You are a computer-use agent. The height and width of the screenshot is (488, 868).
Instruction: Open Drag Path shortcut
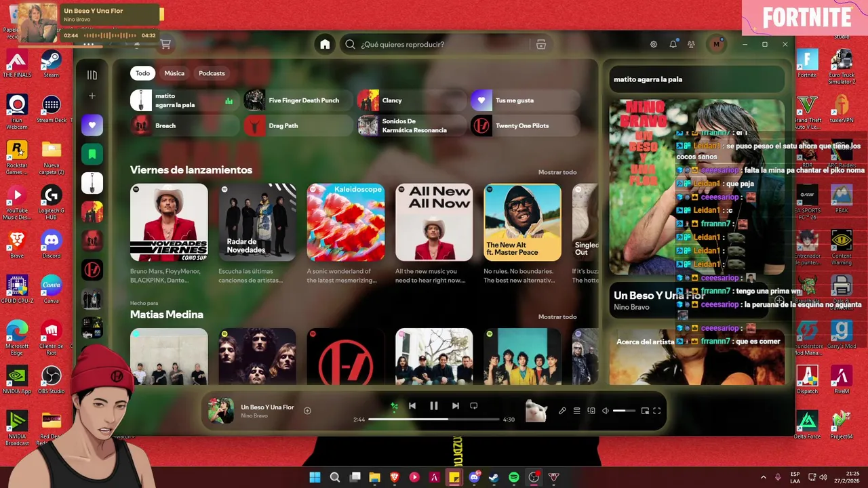click(298, 125)
